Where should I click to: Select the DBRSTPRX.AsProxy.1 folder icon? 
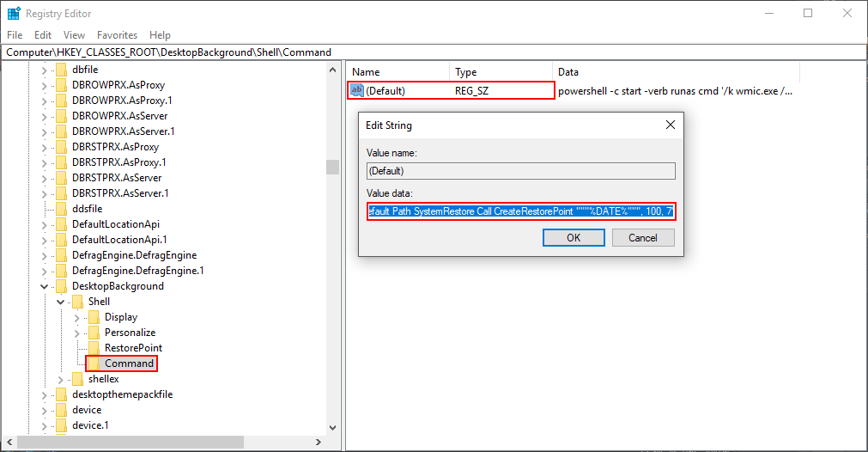pyautogui.click(x=62, y=162)
